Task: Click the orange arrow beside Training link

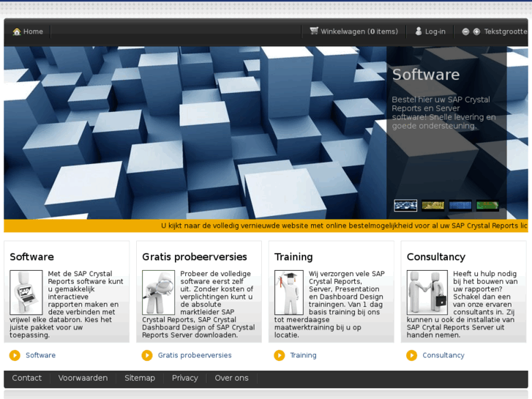Action: [x=280, y=355]
